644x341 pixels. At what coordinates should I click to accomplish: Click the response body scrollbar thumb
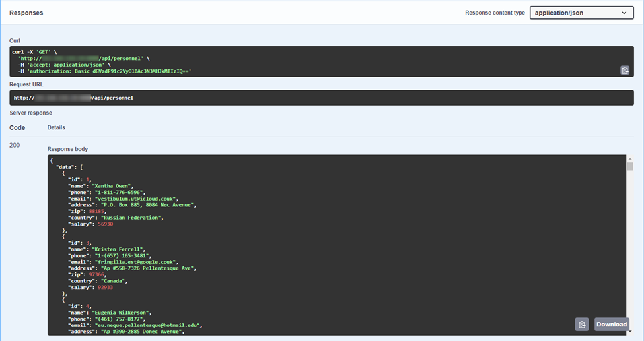(x=630, y=166)
